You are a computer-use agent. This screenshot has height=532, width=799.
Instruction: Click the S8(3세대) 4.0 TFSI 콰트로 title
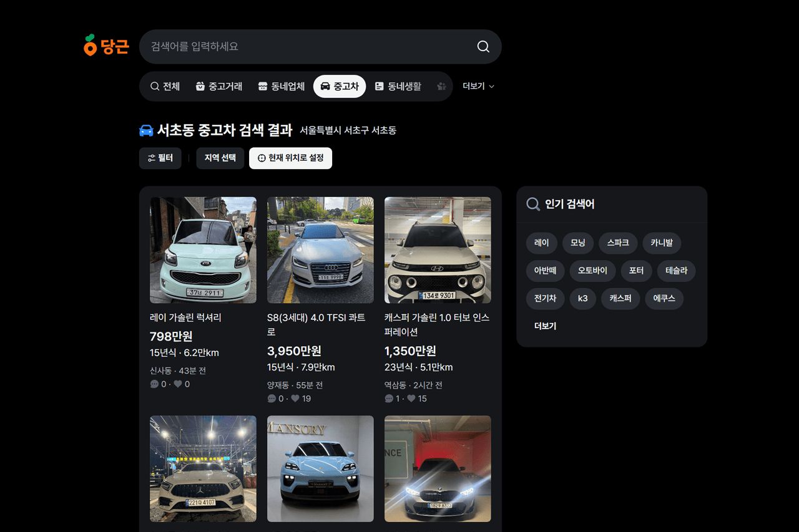[x=316, y=325]
